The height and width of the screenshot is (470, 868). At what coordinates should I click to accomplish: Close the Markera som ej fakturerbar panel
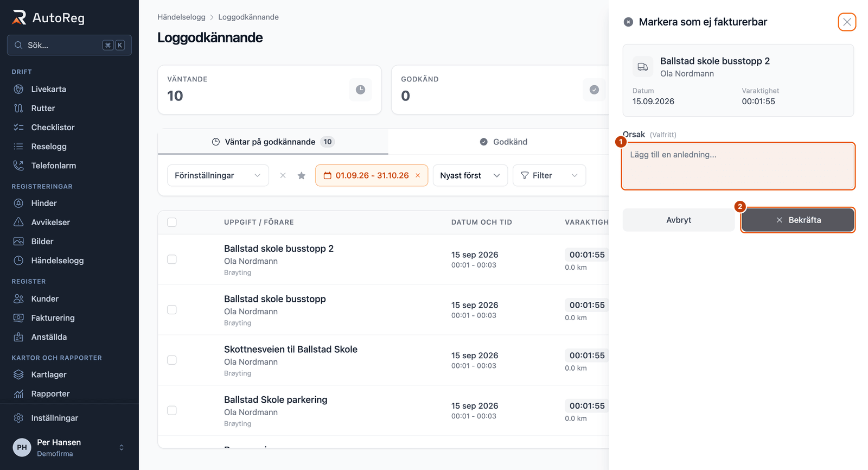tap(847, 22)
